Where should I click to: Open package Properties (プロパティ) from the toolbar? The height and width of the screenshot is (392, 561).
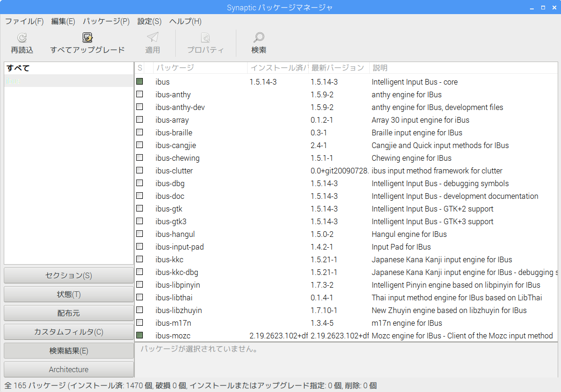click(205, 38)
